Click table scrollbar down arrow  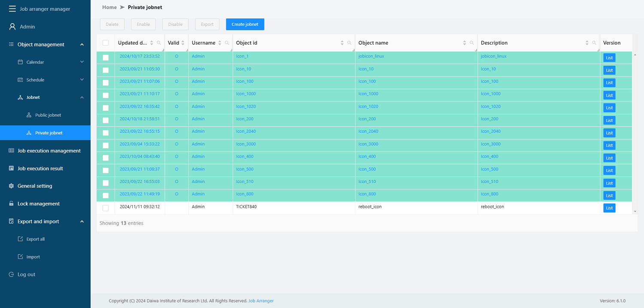(x=635, y=211)
